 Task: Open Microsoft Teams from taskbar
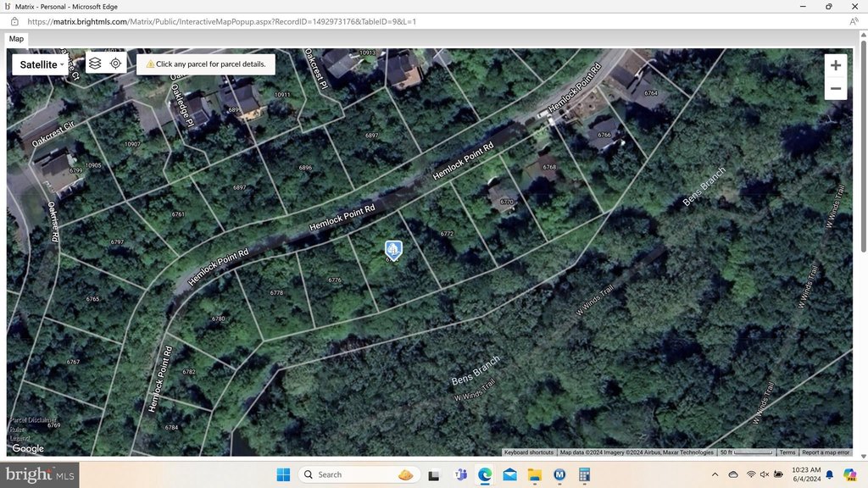click(x=460, y=474)
